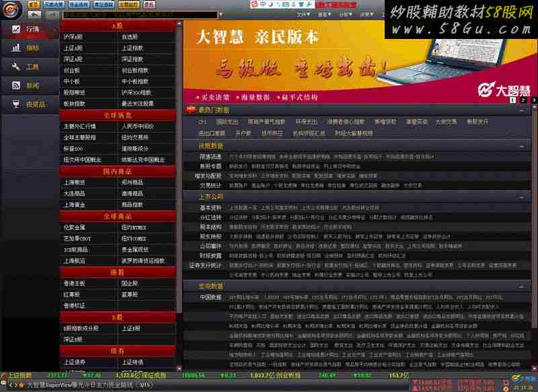Click the round Dazhihui logo at top-left
This screenshot has height=392, width=538.
coord(12,9)
